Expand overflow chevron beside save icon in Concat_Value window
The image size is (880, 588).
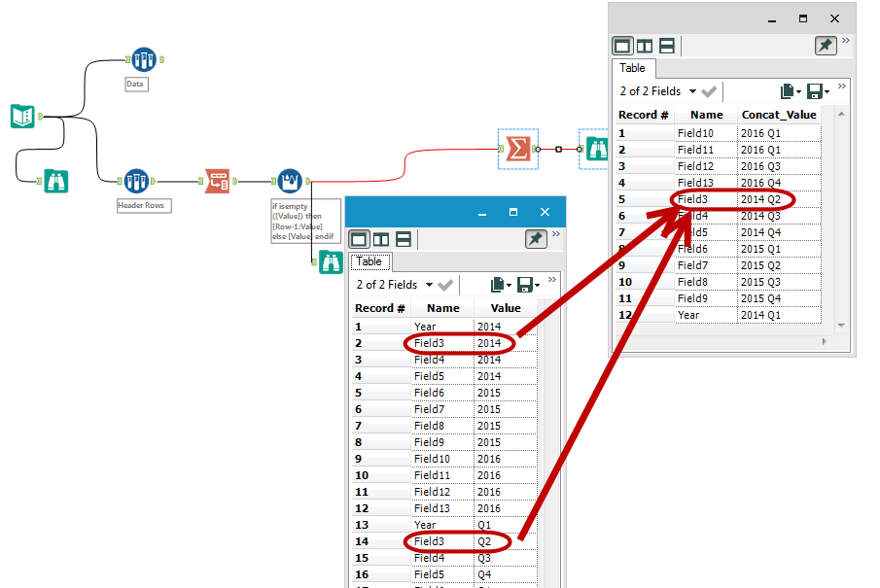tap(842, 86)
